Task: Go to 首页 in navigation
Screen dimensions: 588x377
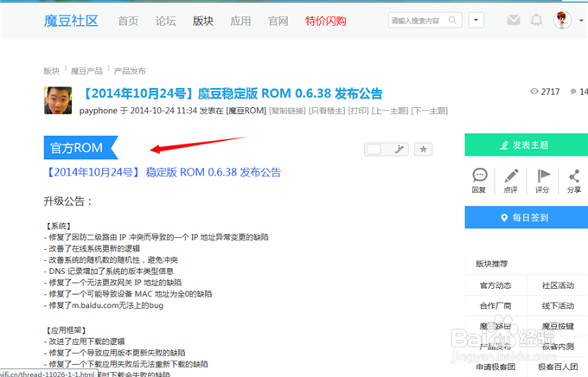Action: coord(128,21)
